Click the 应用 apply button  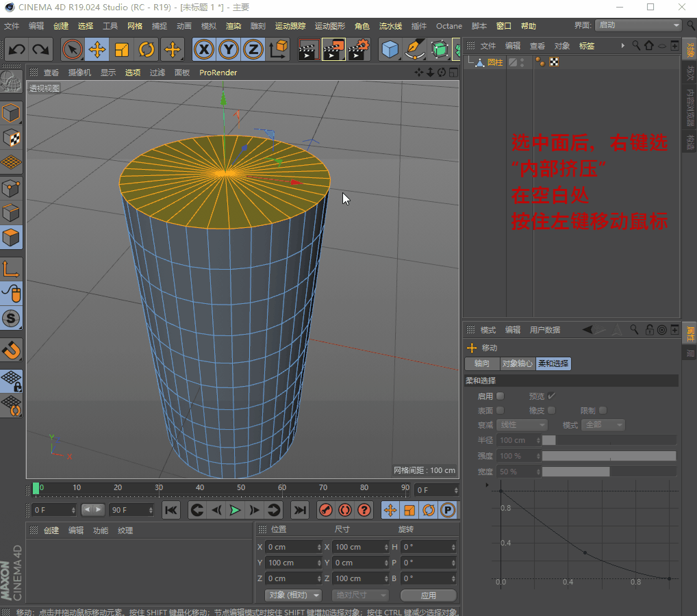point(429,595)
